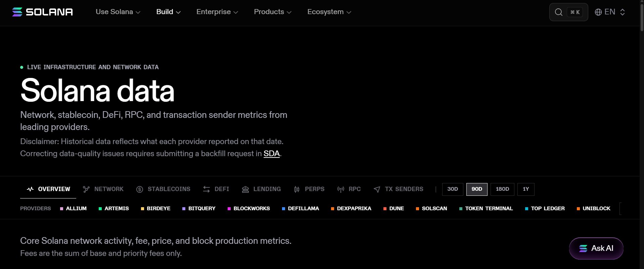This screenshot has height=269, width=644.
Task: Click the Lending bank icon
Action: [245, 189]
